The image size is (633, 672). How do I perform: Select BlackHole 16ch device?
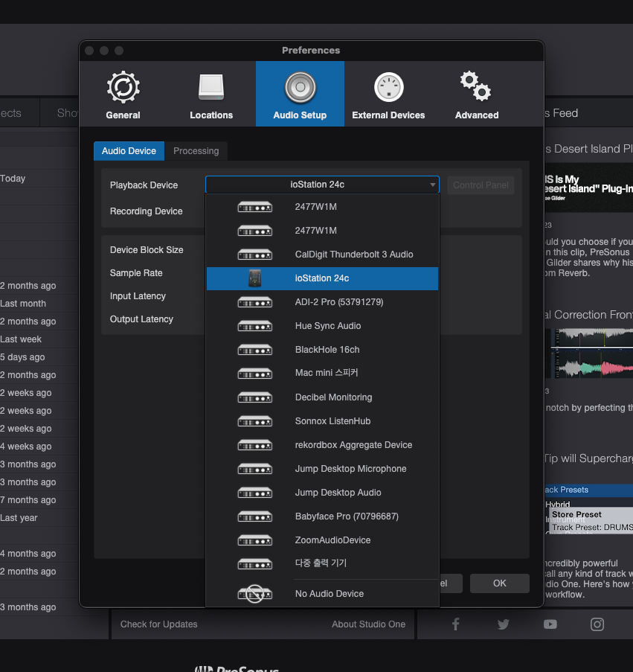322,350
